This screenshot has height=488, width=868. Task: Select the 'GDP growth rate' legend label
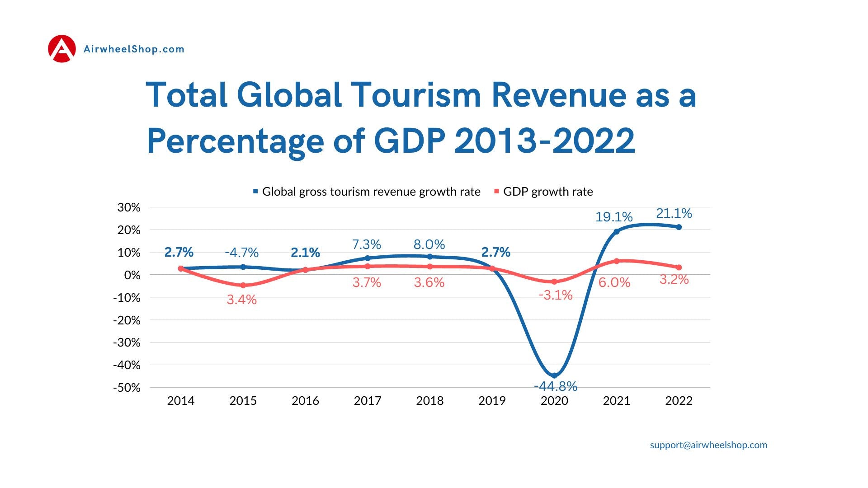coord(548,192)
